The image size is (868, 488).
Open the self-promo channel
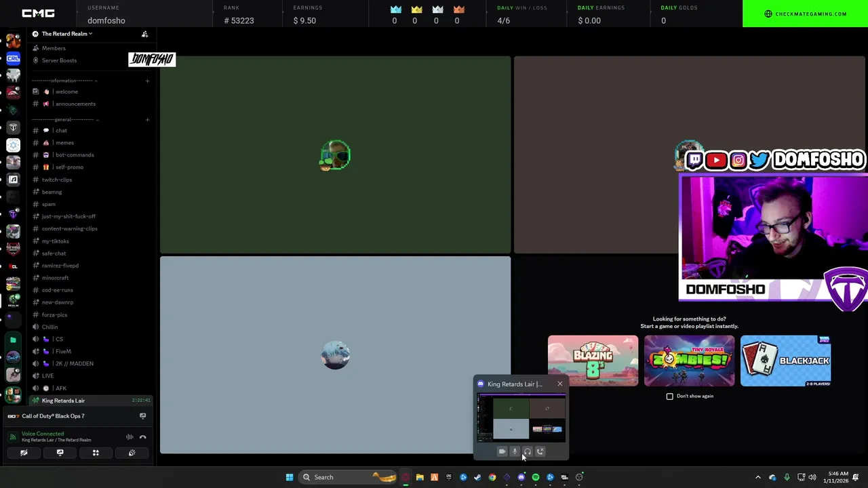[69, 167]
